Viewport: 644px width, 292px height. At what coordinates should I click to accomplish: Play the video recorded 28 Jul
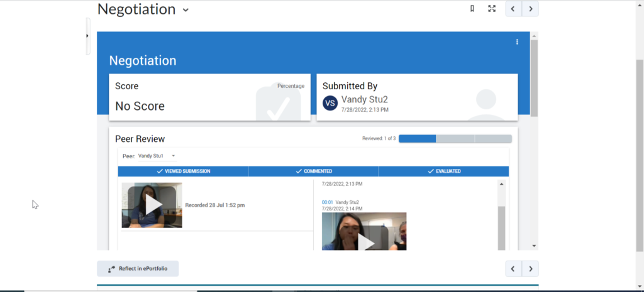point(152,205)
